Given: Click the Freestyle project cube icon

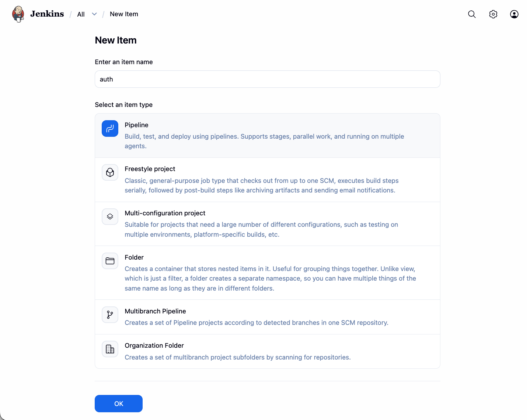Looking at the screenshot, I should tap(110, 173).
